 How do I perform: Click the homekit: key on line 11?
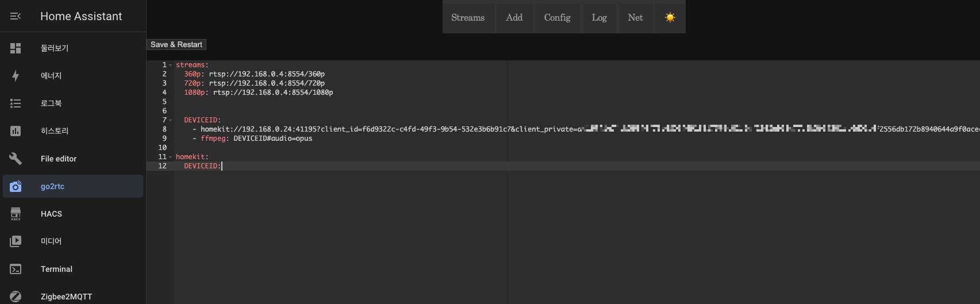[192, 157]
